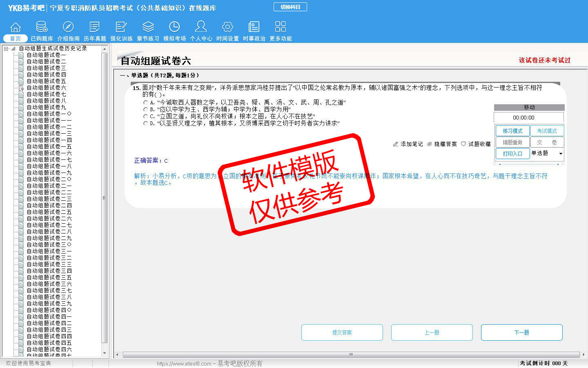Click horizontal scrollbar left arrow
The width and height of the screenshot is (588, 368).
coord(118,355)
